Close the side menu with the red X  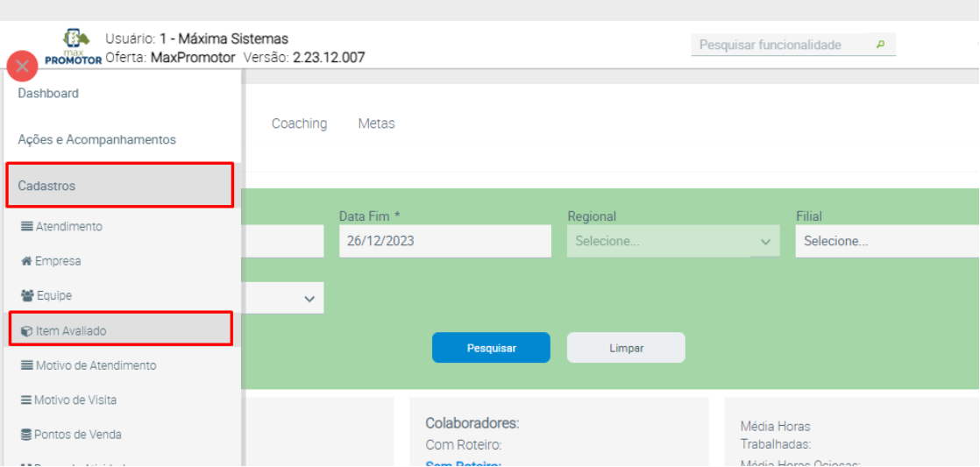click(x=23, y=67)
